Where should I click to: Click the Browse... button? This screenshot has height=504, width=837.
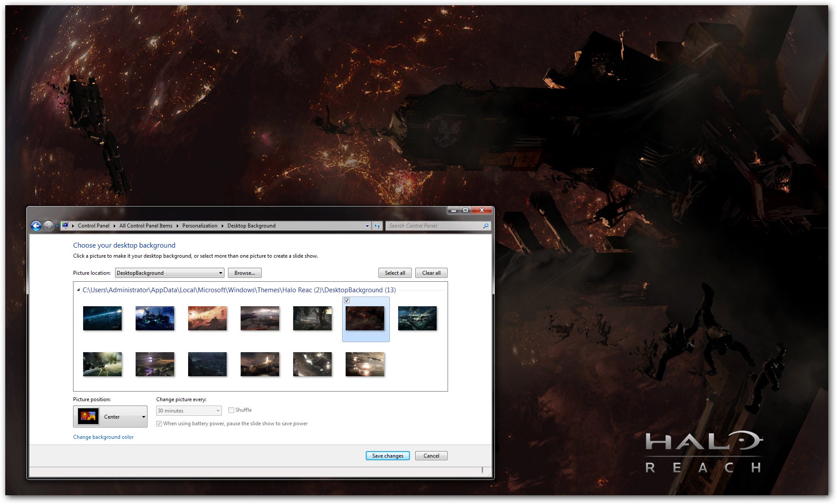(x=245, y=273)
